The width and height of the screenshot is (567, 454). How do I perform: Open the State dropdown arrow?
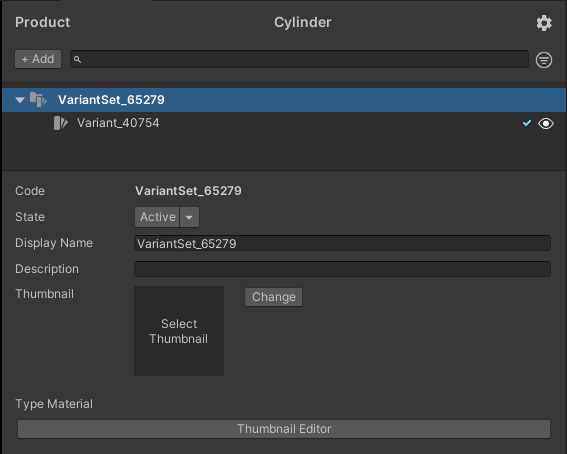[x=189, y=217]
